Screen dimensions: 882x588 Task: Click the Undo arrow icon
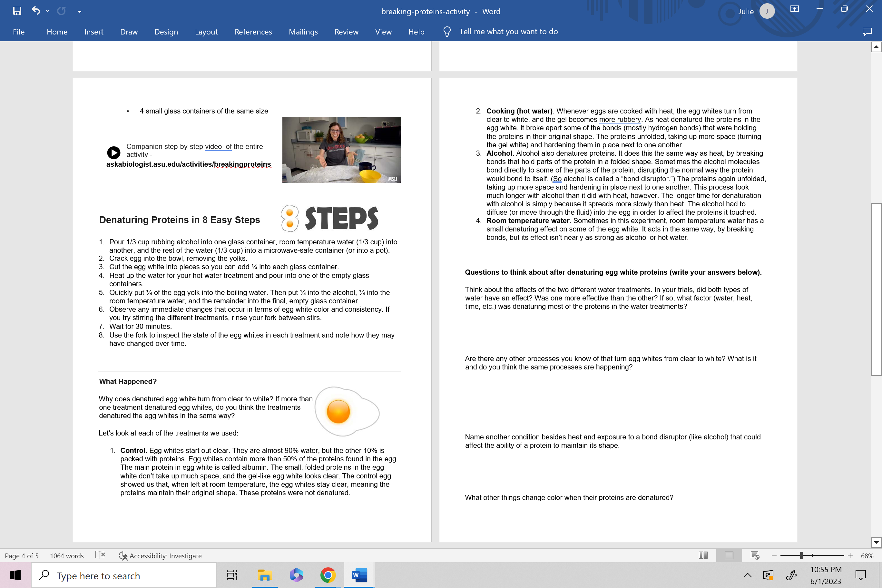36,11
